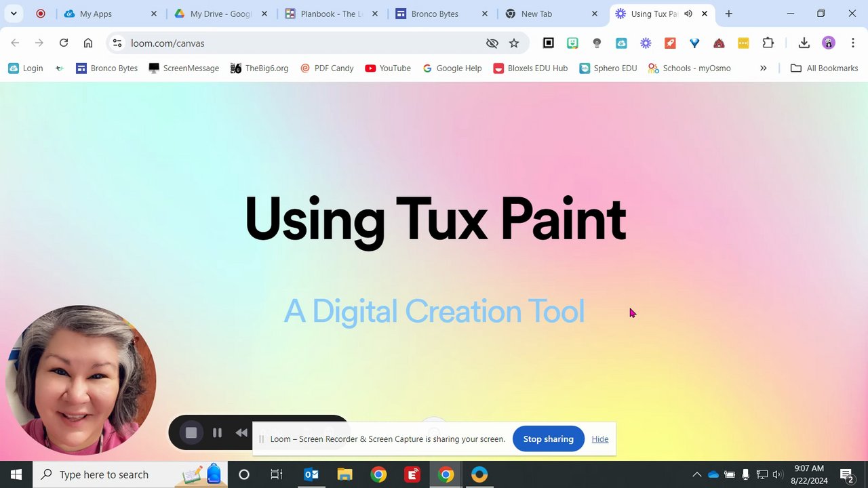Bookmark this page with the star

(514, 43)
